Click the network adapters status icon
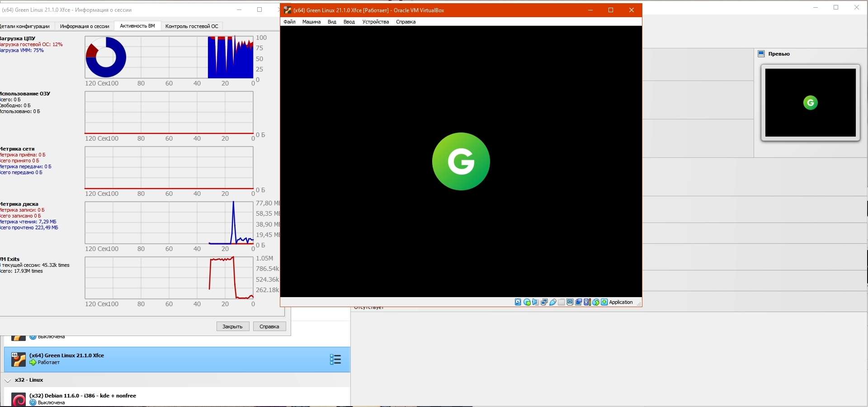The width and height of the screenshot is (868, 407). (544, 302)
